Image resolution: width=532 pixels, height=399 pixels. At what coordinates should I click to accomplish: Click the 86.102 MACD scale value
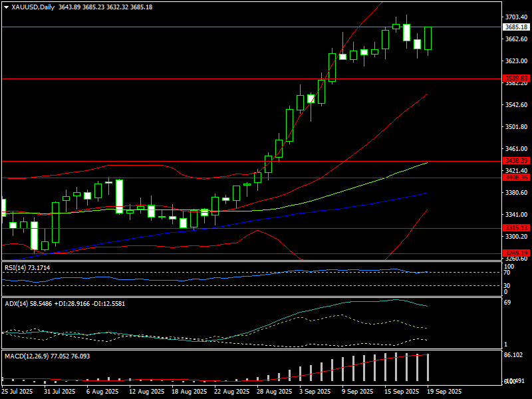coord(513,356)
